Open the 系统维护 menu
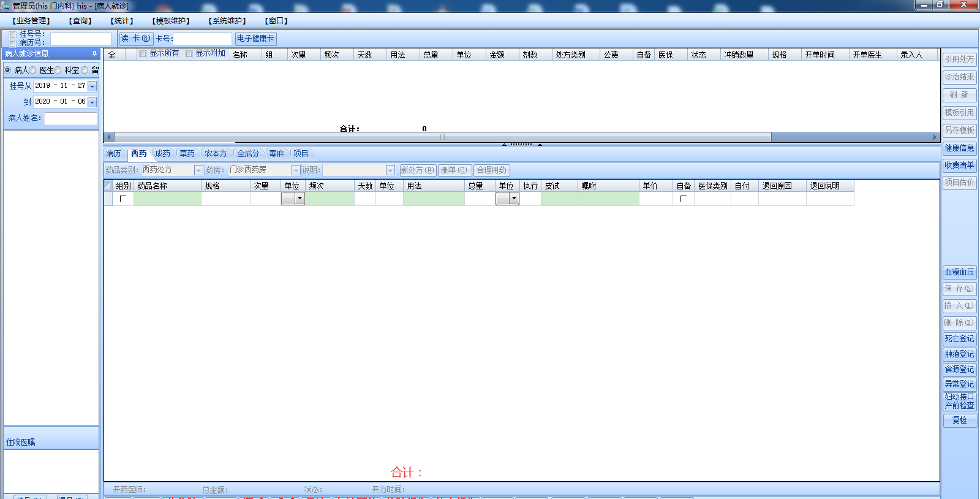 point(227,21)
